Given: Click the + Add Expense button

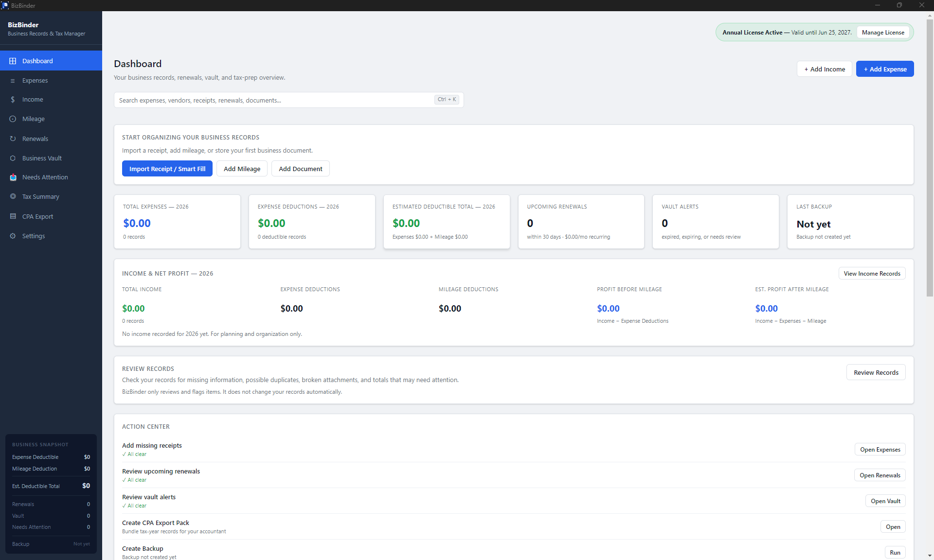Looking at the screenshot, I should tap(885, 69).
